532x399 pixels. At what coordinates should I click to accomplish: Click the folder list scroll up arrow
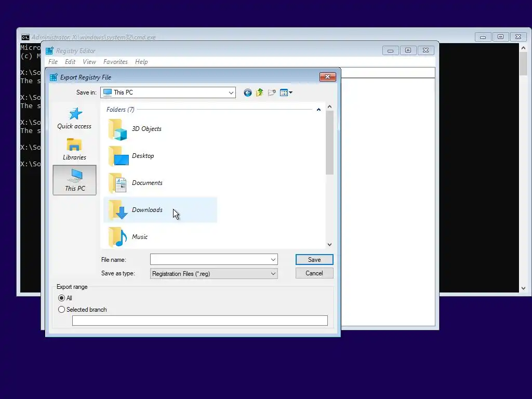pyautogui.click(x=329, y=107)
